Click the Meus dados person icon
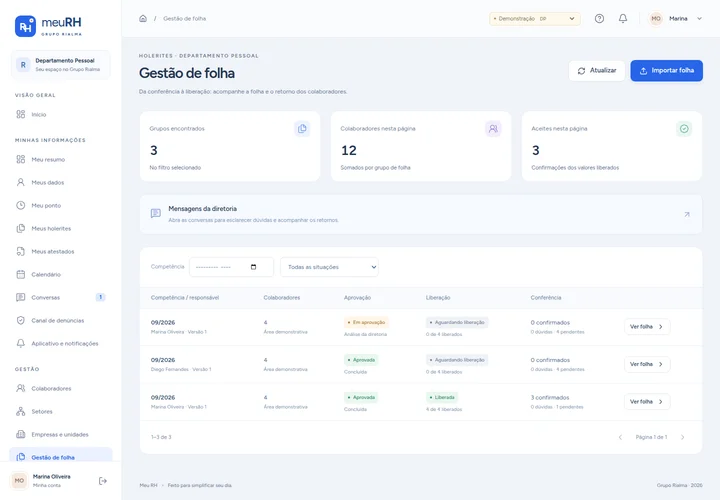 pos(21,182)
